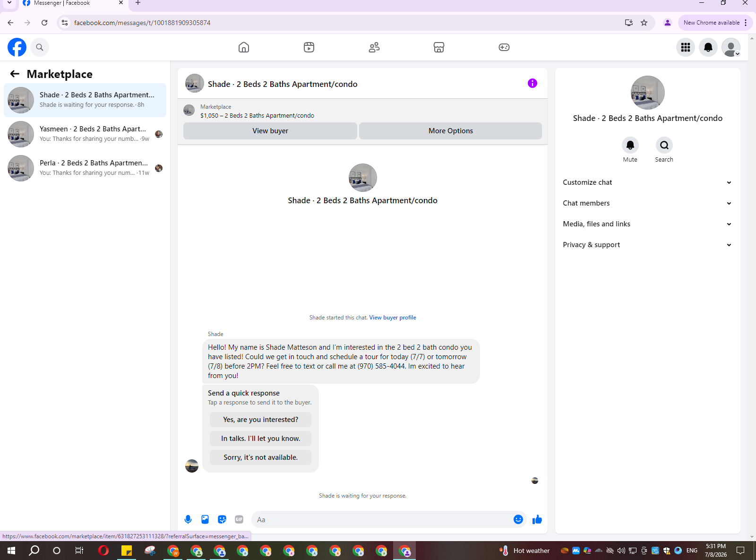Open the Marketplace storefront icon

pyautogui.click(x=439, y=47)
